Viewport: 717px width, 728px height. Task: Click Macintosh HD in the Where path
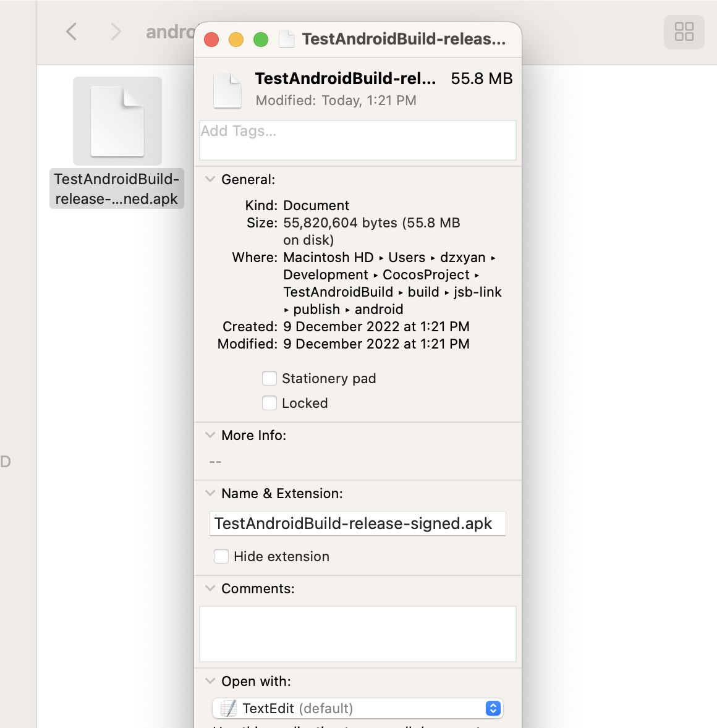pyautogui.click(x=328, y=257)
